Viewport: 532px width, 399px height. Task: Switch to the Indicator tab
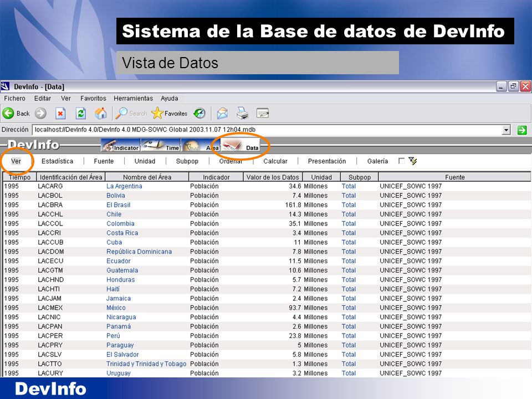pyautogui.click(x=120, y=145)
